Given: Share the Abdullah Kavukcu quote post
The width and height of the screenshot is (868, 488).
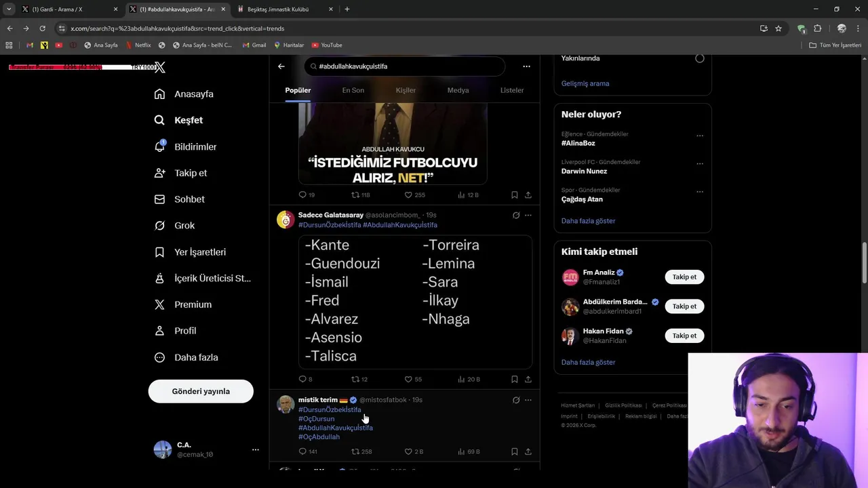Looking at the screenshot, I should tap(528, 195).
